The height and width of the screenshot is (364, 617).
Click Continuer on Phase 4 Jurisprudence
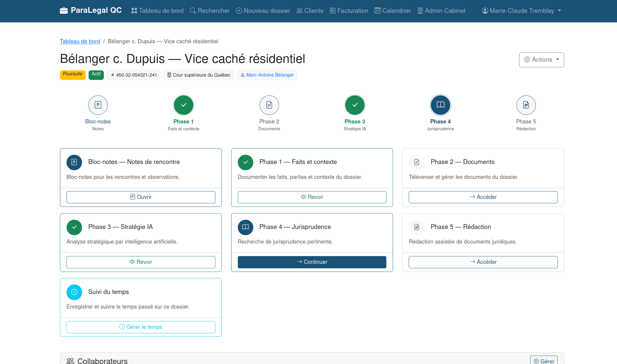pyautogui.click(x=312, y=262)
